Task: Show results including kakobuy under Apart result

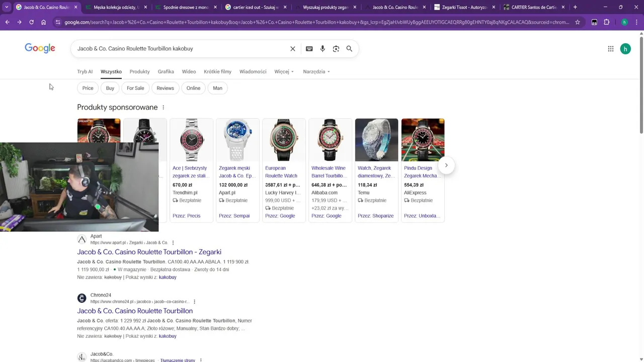Action: coord(168,277)
